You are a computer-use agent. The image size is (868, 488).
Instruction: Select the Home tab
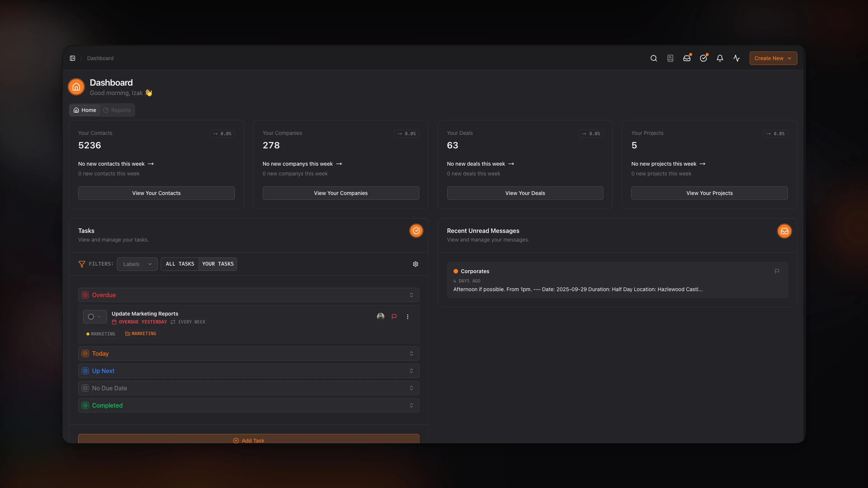[85, 110]
